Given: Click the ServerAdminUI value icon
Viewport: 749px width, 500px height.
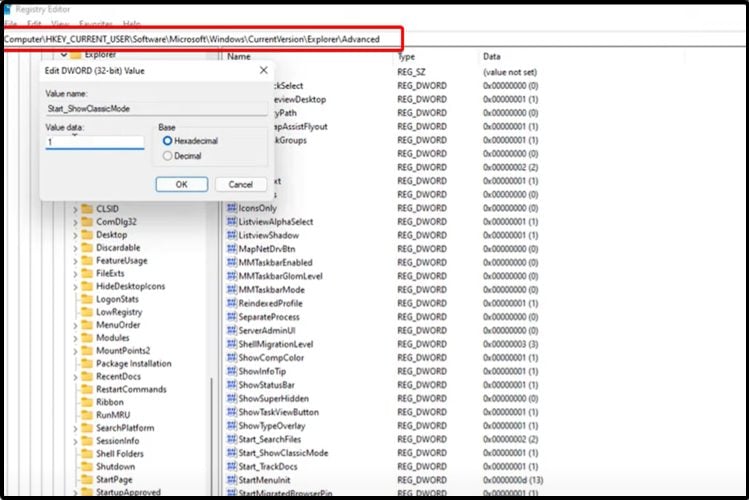Looking at the screenshot, I should coord(232,330).
